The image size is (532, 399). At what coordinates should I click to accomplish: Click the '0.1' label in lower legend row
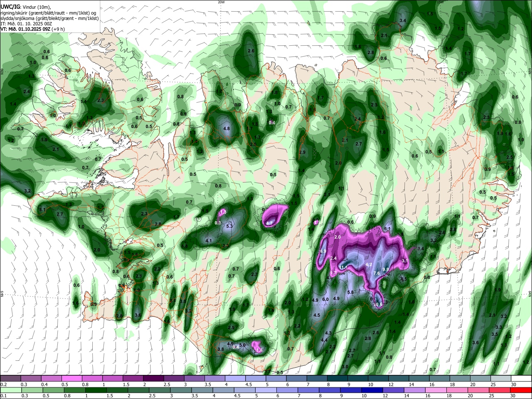[x=4, y=396]
